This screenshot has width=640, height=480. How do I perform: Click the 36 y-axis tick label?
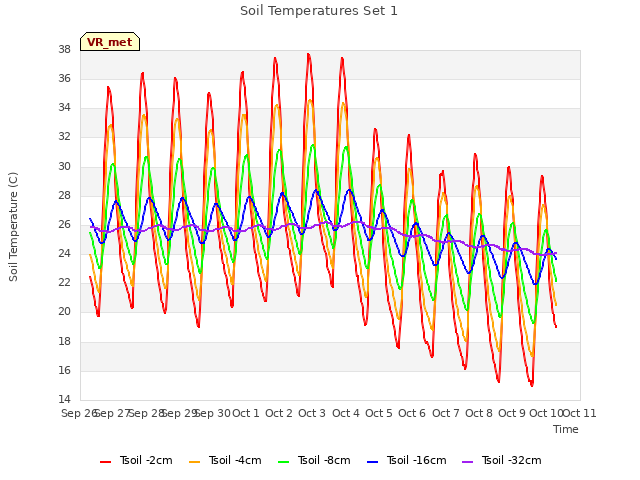(x=64, y=78)
